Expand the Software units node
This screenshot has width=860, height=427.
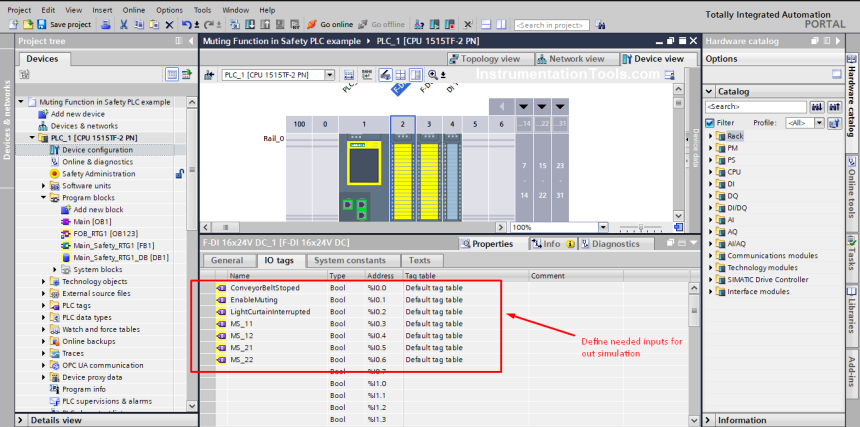pos(44,186)
